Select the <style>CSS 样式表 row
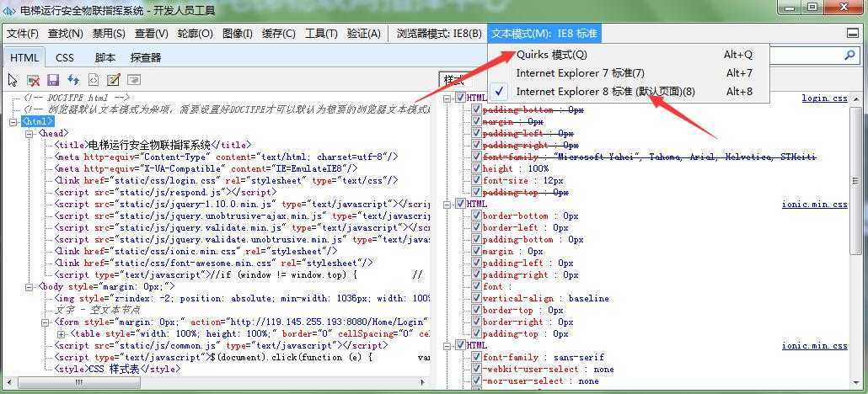The width and height of the screenshot is (868, 394). (x=117, y=369)
